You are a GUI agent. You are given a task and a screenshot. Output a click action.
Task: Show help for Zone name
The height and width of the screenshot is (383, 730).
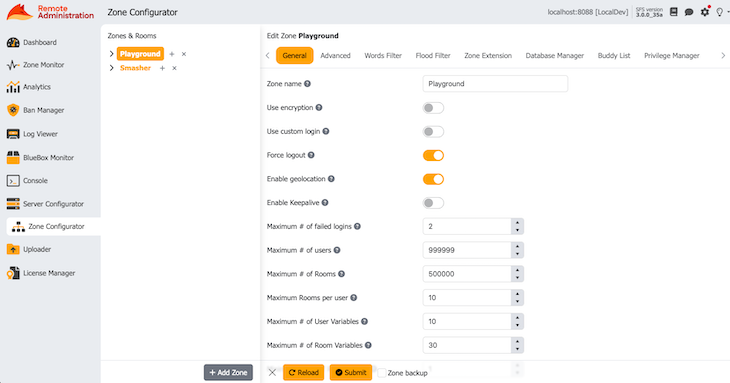coord(307,84)
